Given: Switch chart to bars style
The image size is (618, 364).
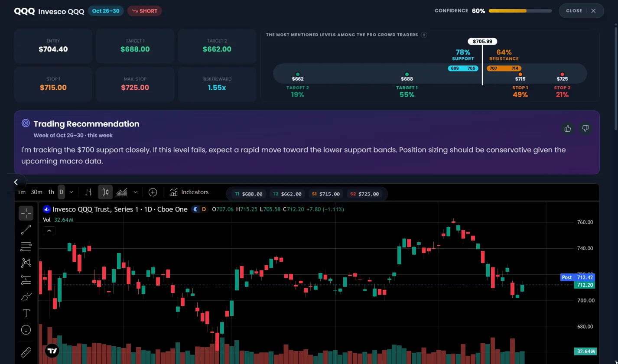Looking at the screenshot, I should (x=88, y=192).
